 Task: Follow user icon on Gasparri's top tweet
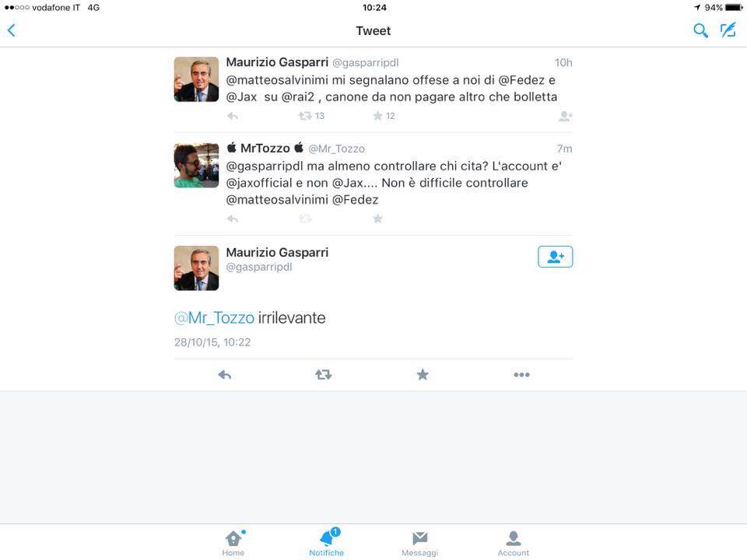[566, 116]
